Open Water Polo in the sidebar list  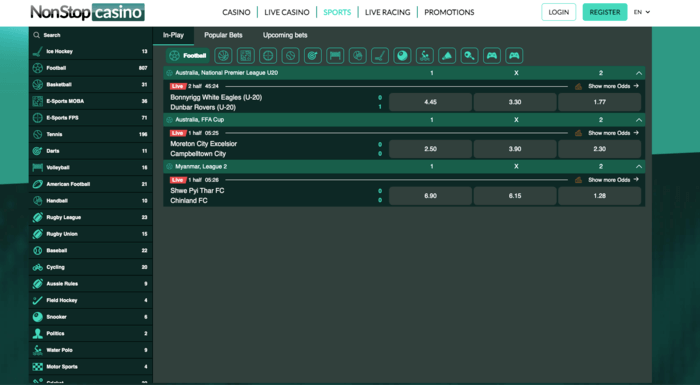click(91, 350)
